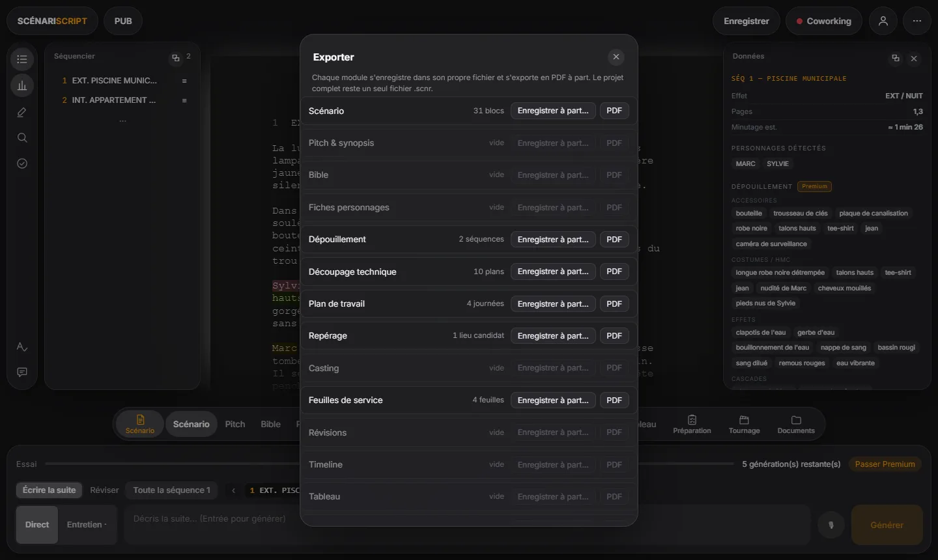
Task: Open the comments bubble icon in sidebar
Action: click(x=22, y=372)
